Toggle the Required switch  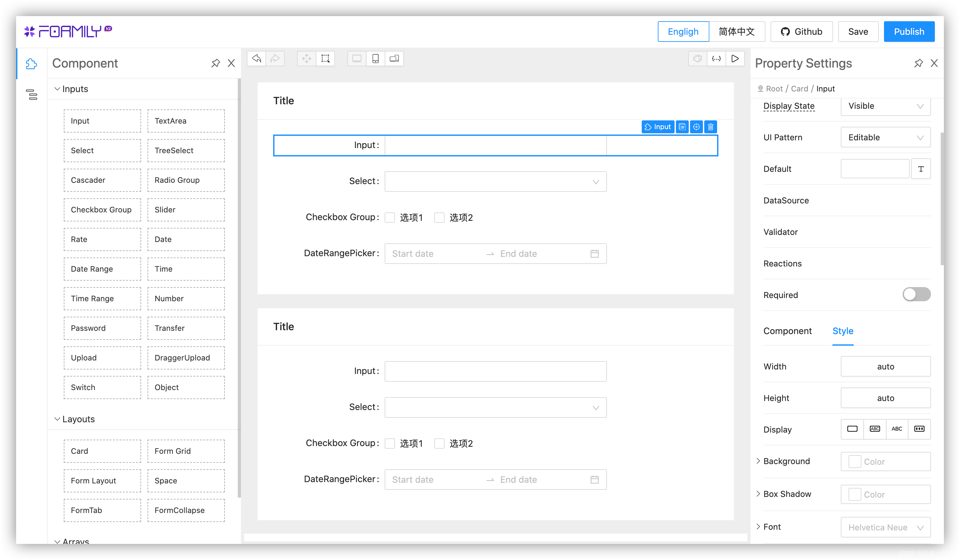click(916, 294)
